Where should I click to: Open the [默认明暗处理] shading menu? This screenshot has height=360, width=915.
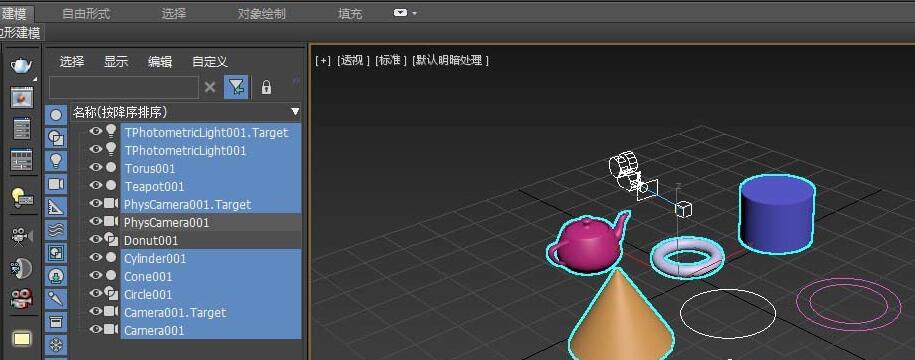[450, 60]
